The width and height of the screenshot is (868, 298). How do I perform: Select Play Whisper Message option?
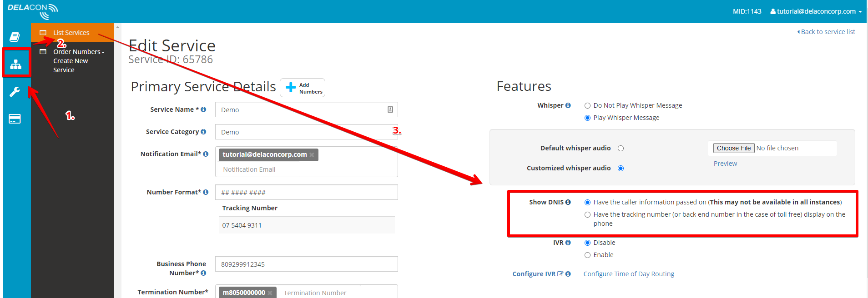point(587,118)
